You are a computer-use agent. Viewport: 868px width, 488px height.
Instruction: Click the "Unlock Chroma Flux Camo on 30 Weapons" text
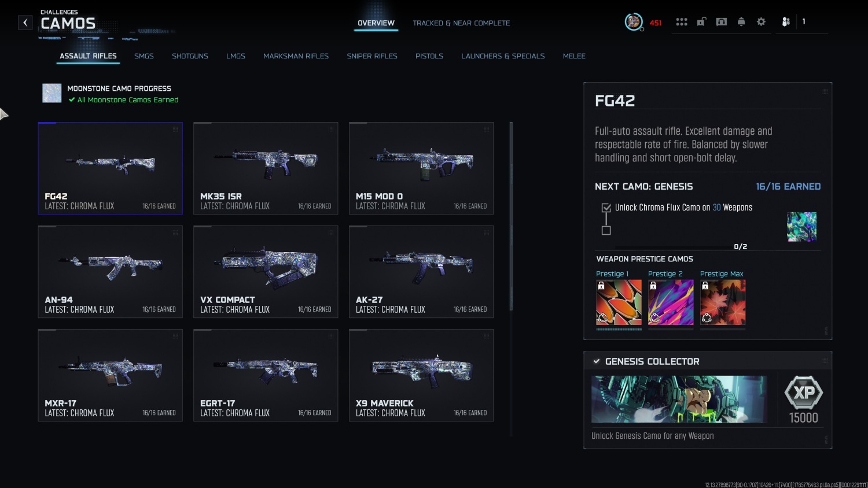683,208
